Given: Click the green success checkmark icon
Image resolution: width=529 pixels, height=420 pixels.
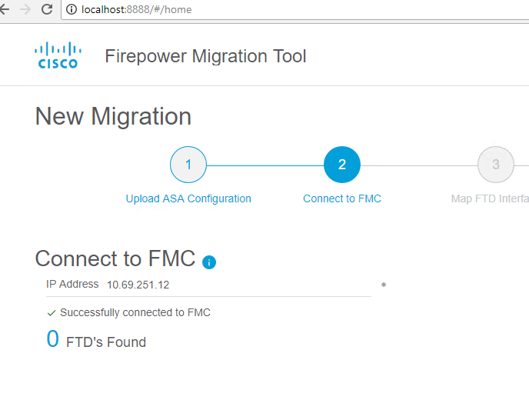Looking at the screenshot, I should coord(52,313).
